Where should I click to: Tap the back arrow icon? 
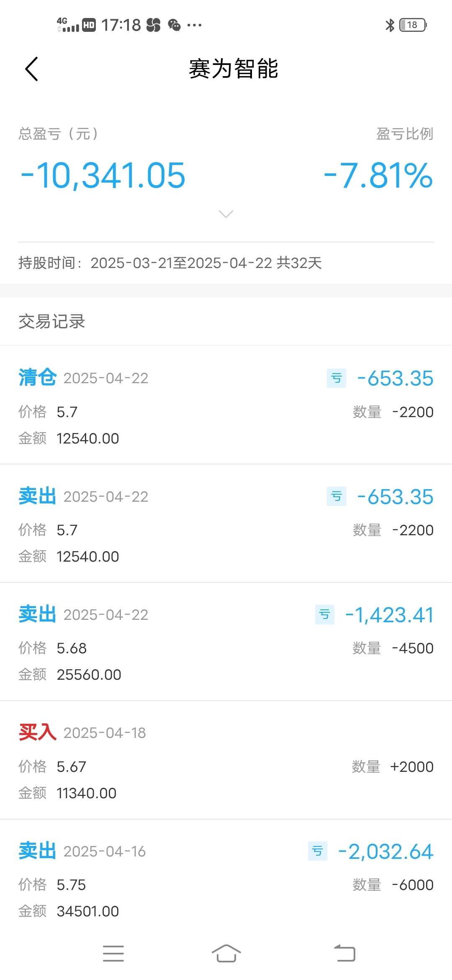tap(31, 69)
